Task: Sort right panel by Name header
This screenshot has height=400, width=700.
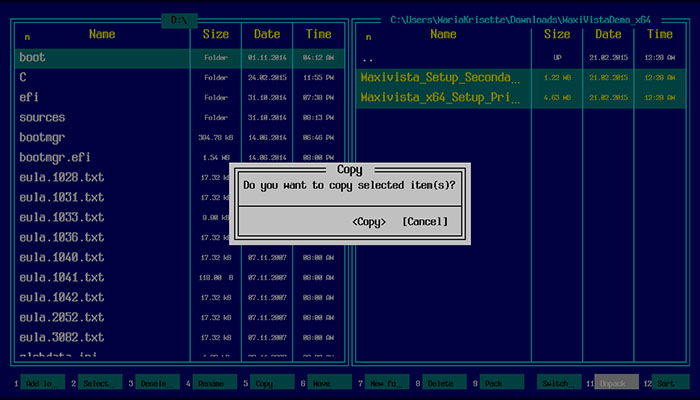Action: tap(443, 34)
